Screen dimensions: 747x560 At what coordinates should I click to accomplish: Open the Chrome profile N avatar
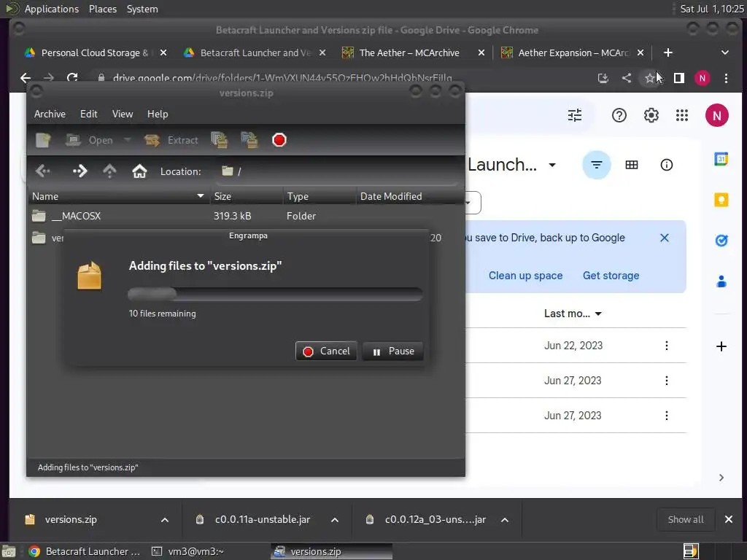pos(703,78)
